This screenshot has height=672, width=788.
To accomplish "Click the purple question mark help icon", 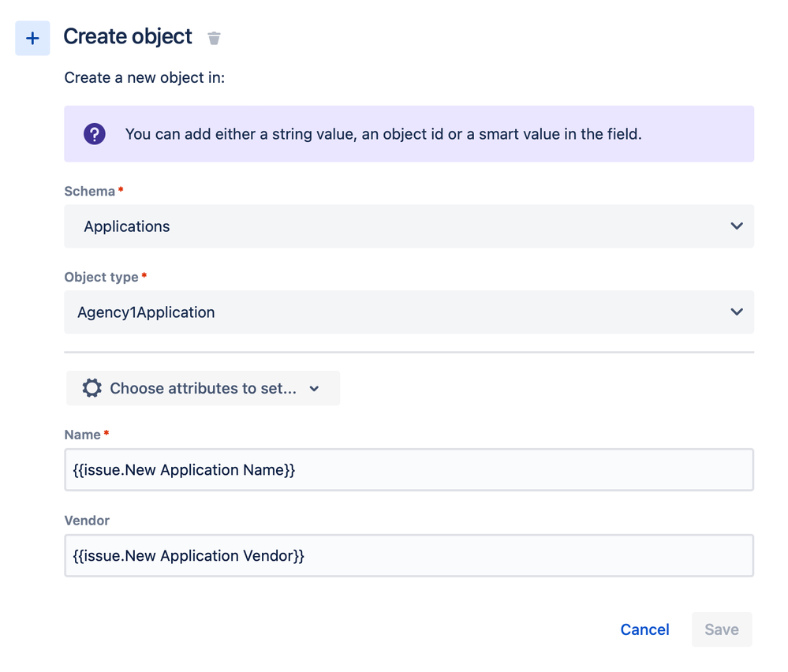I will [95, 134].
